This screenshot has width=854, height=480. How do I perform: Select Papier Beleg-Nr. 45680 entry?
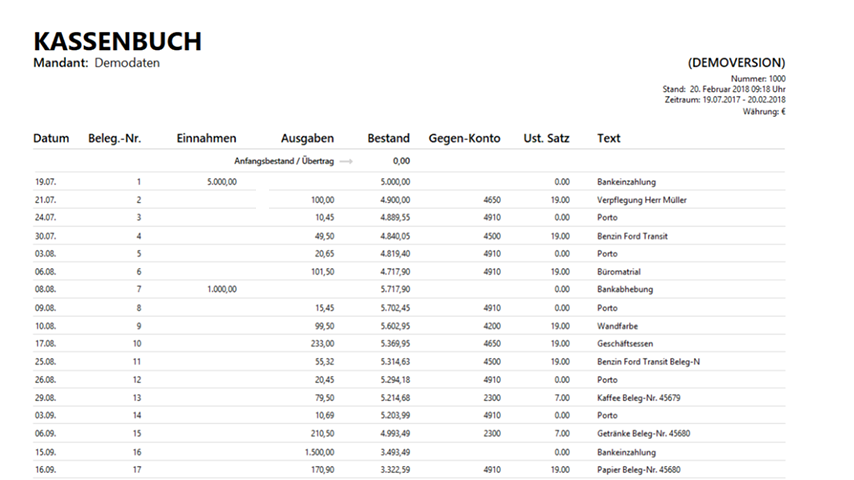pyautogui.click(x=638, y=470)
